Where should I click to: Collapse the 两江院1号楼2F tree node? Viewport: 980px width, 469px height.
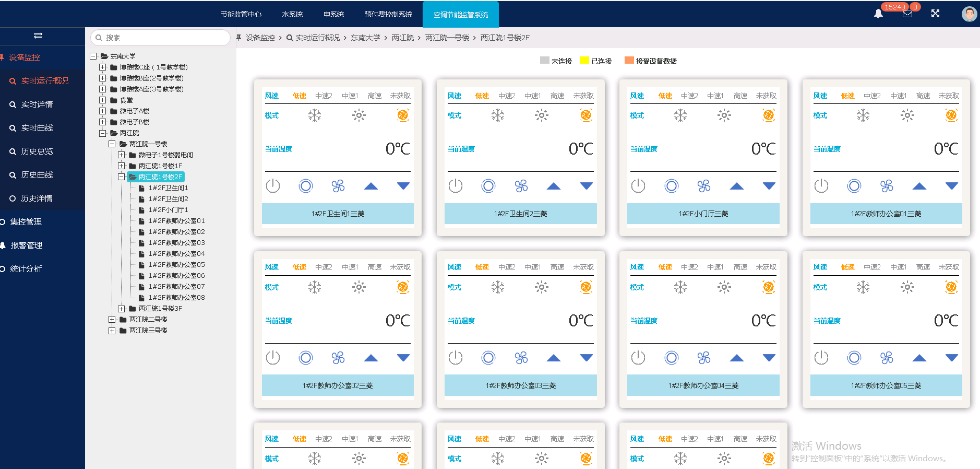(122, 177)
